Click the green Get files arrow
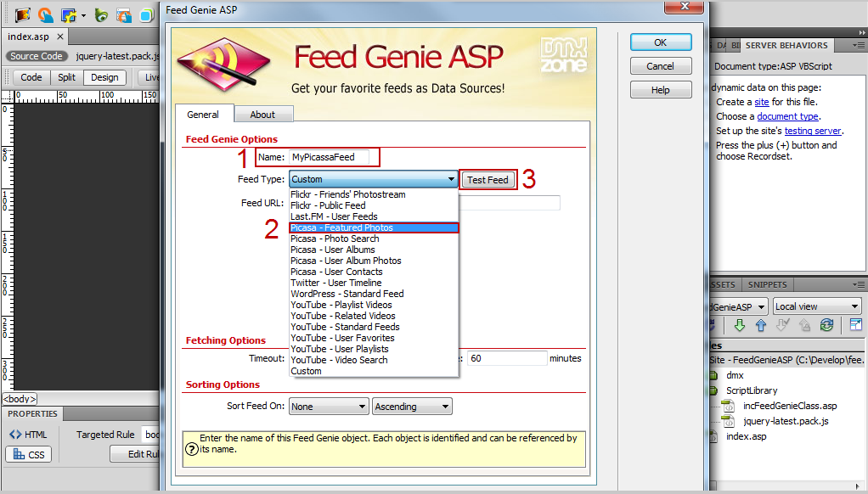 click(740, 325)
